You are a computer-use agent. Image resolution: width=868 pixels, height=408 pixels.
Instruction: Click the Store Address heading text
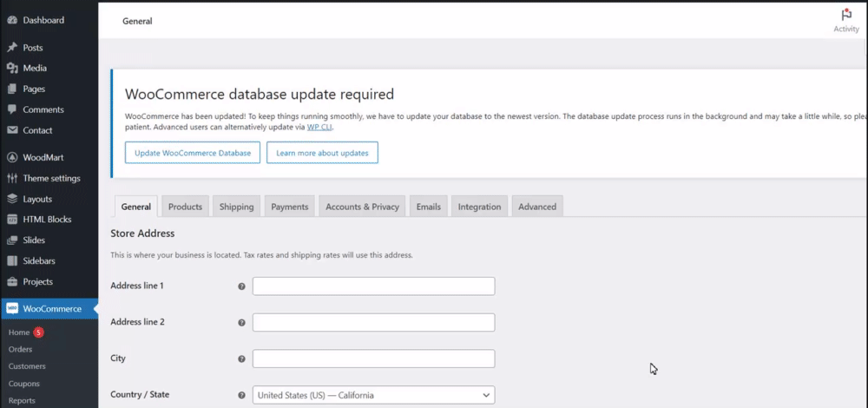click(143, 234)
